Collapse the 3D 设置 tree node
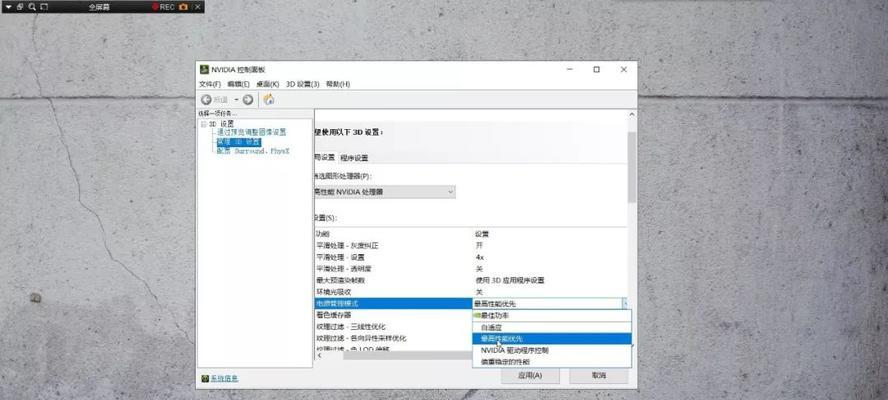The height and width of the screenshot is (400, 888). click(203, 124)
